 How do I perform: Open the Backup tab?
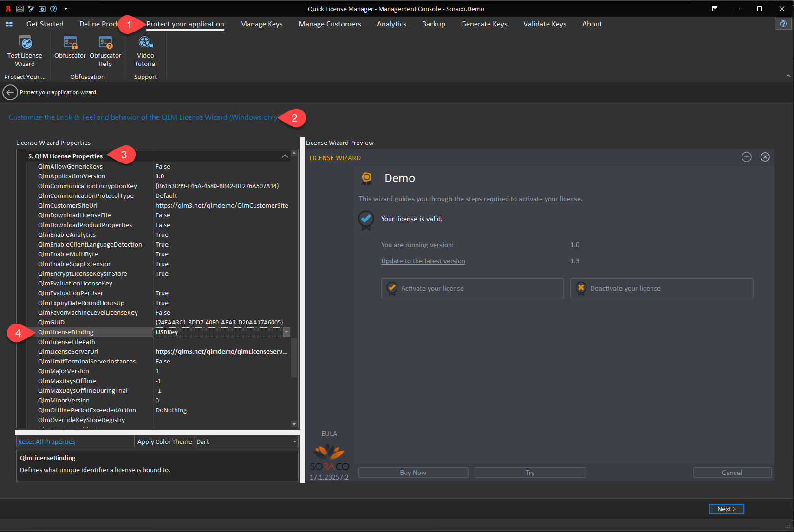[434, 24]
